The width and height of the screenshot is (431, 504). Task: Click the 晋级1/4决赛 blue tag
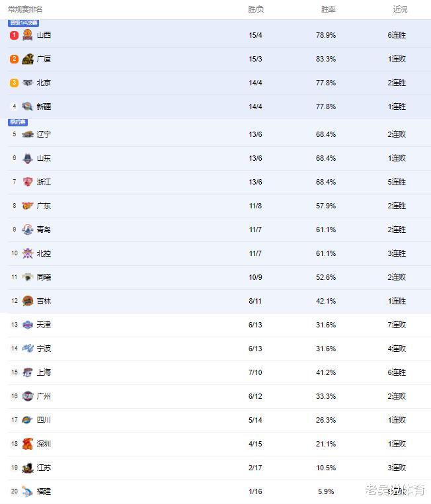point(24,23)
